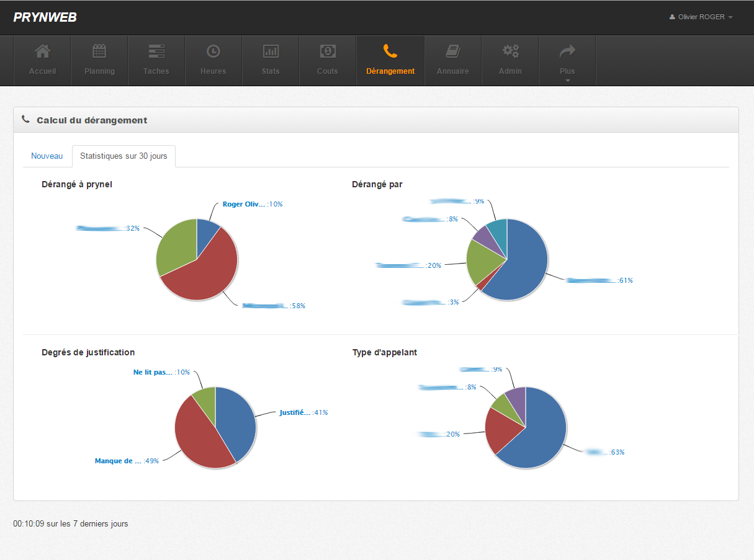This screenshot has height=560, width=754.
Task: Click the Accueil home icon
Action: [42, 51]
